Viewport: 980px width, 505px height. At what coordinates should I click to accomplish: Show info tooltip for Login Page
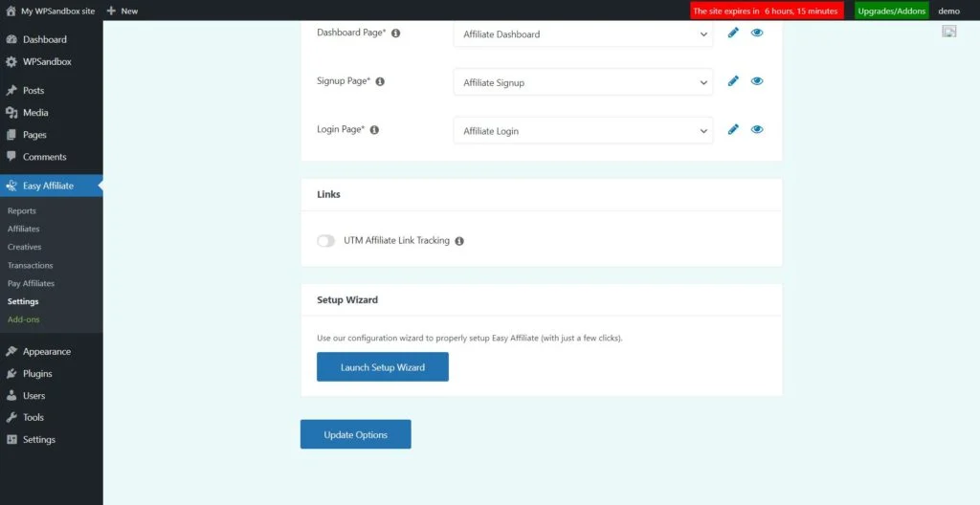coord(374,130)
